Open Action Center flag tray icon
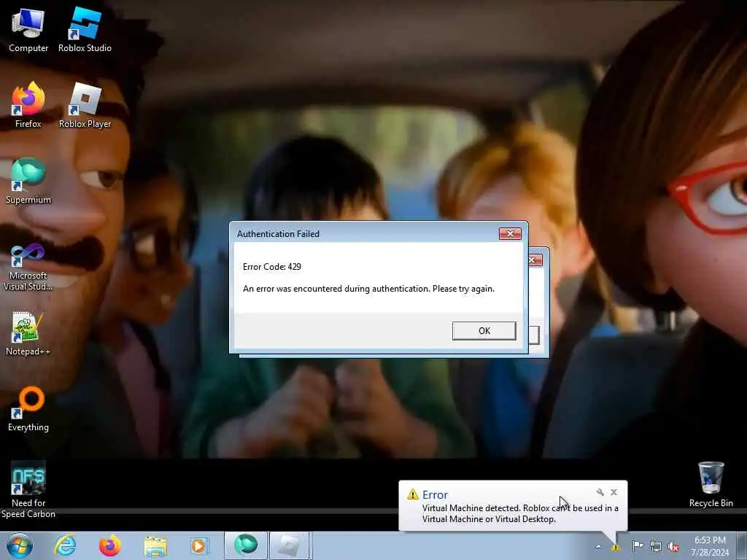Viewport: 747px width, 560px height. pos(638,546)
